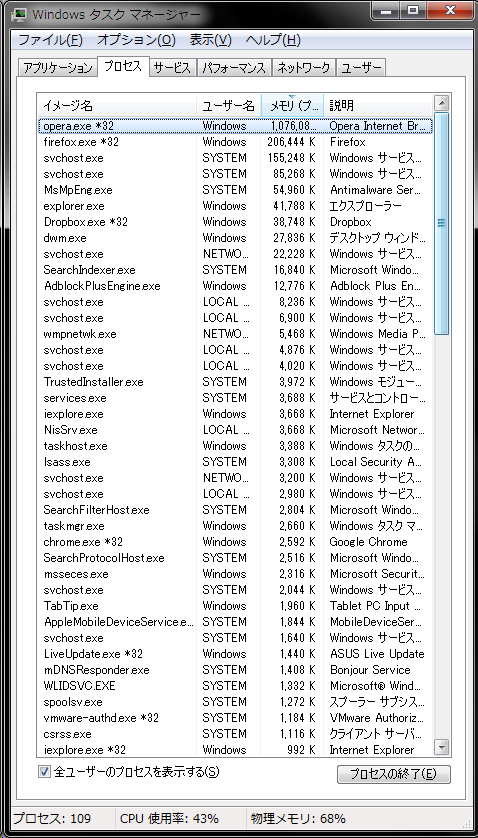Click the Antimalware Ser... description cell
The height and width of the screenshot is (838, 478).
coord(376,190)
